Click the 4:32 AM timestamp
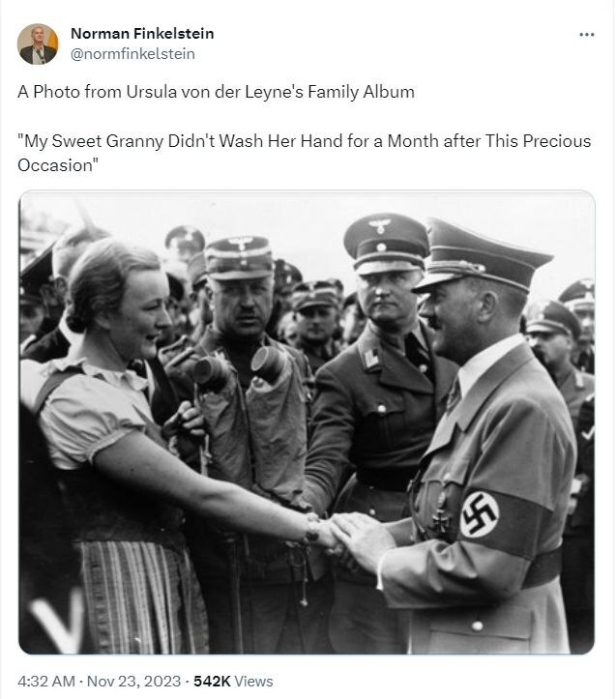The height and width of the screenshot is (699, 616). click(x=46, y=682)
